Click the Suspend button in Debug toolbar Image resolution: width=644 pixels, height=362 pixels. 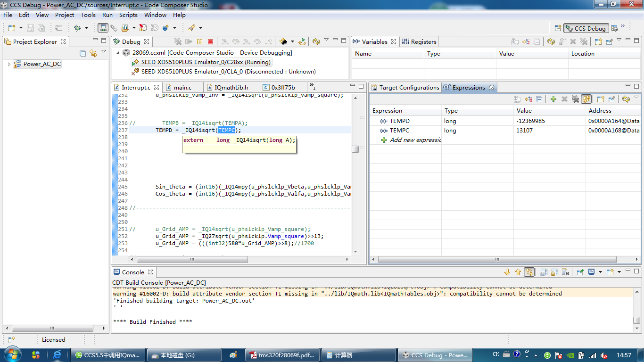coord(199,42)
